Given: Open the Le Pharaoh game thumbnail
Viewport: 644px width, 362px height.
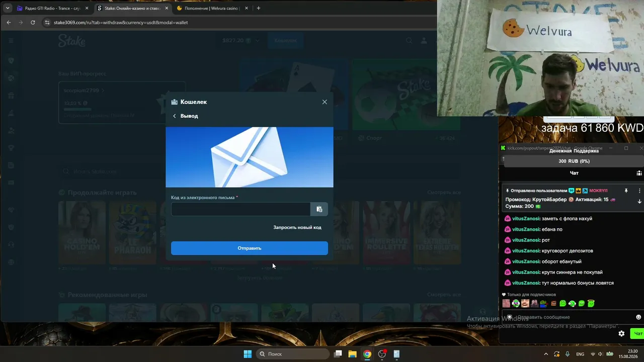Looking at the screenshot, I should click(x=132, y=233).
